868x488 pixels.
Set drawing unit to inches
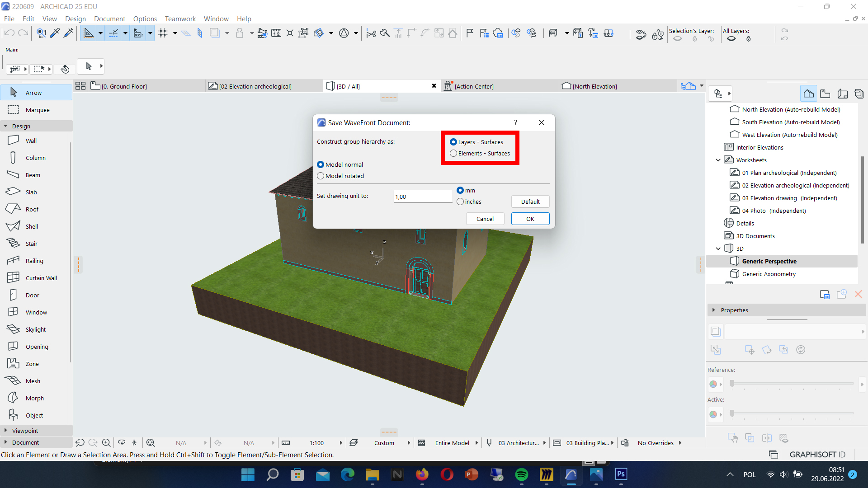tap(469, 202)
